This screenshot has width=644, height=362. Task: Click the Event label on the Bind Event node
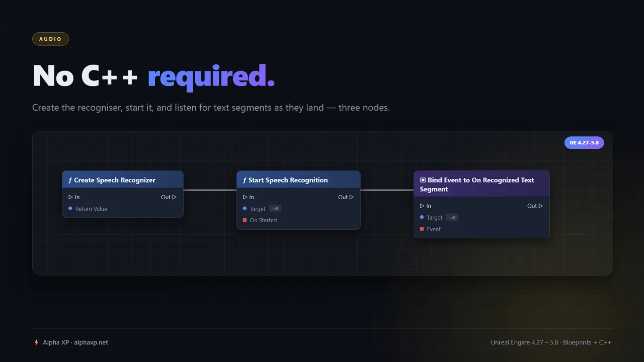coord(434,229)
